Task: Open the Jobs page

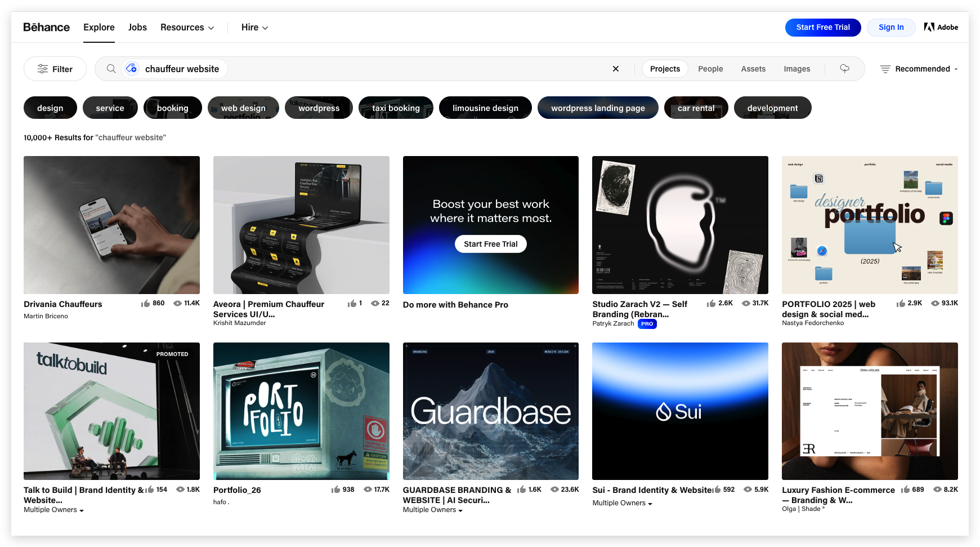Action: coord(137,27)
